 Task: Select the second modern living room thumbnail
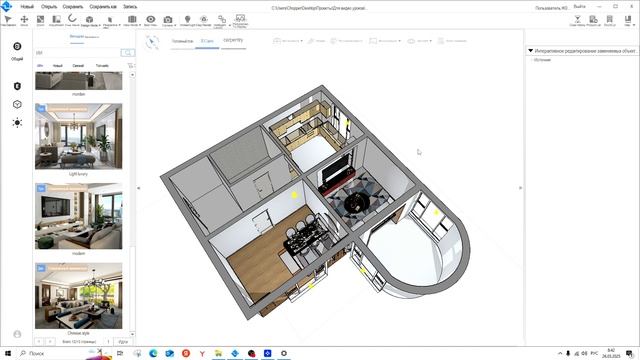[x=78, y=216]
